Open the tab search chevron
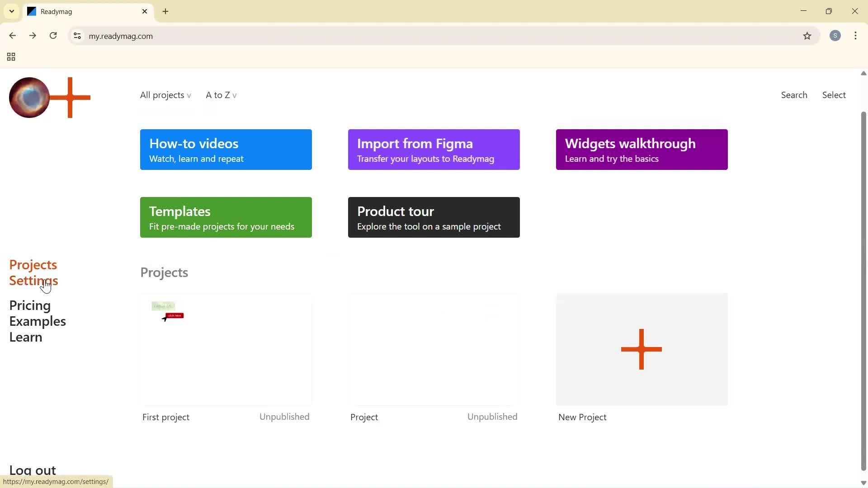This screenshot has height=488, width=868. click(11, 11)
